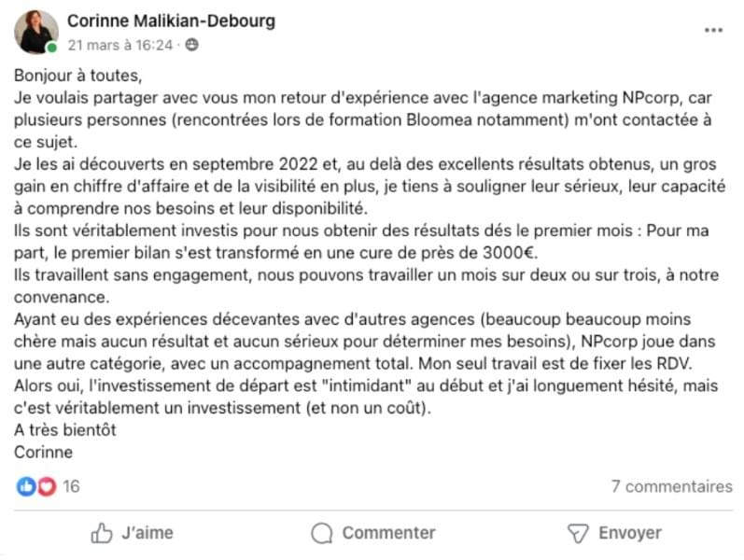Open Corinne Malikian-Debourg's profile name link

(171, 21)
